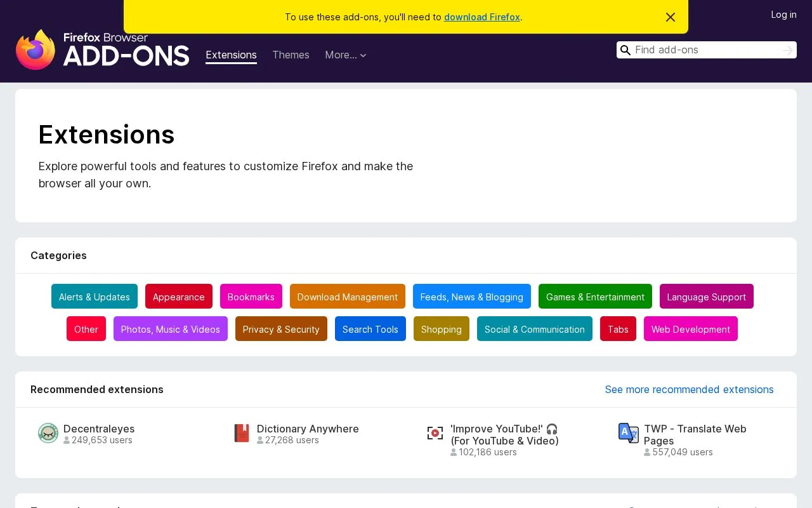Click the Categories heading
Screen dimensions: 812x508
(x=58, y=255)
